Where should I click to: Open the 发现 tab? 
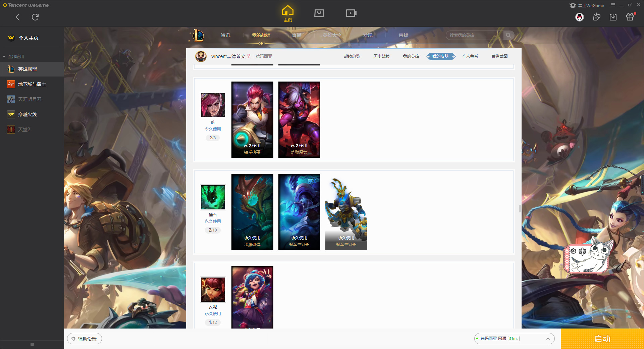(368, 35)
